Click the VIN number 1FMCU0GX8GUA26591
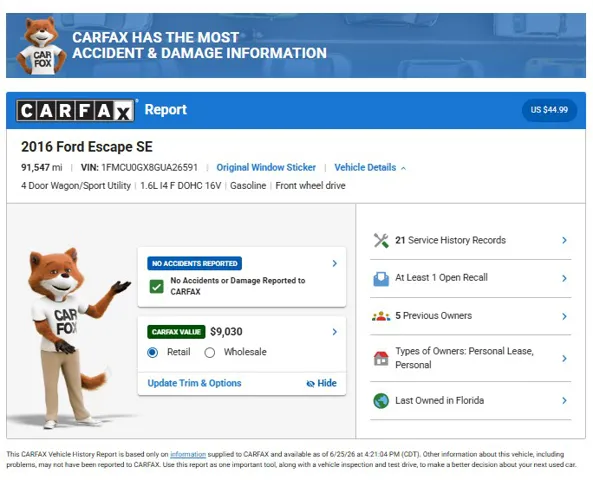The height and width of the screenshot is (480, 593). pyautogui.click(x=149, y=168)
